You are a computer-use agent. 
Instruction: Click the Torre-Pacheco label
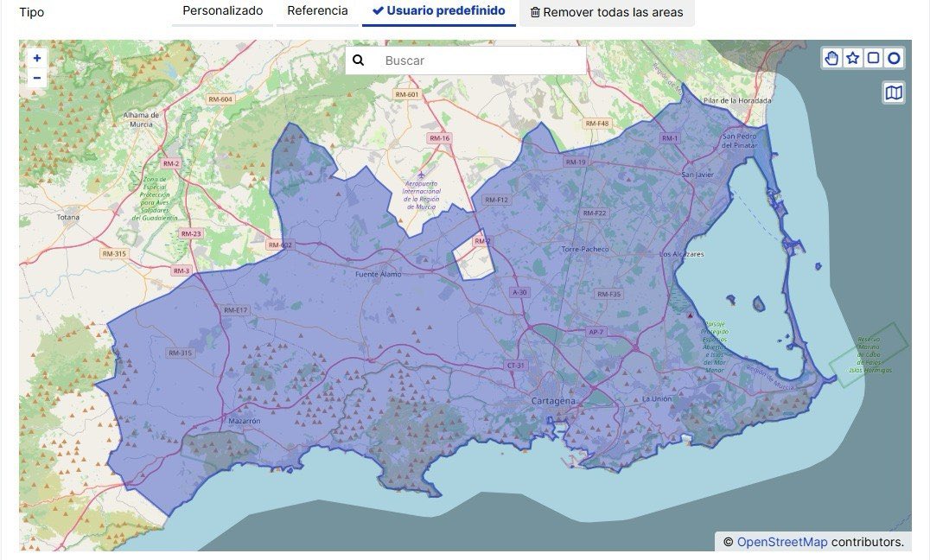(x=585, y=249)
